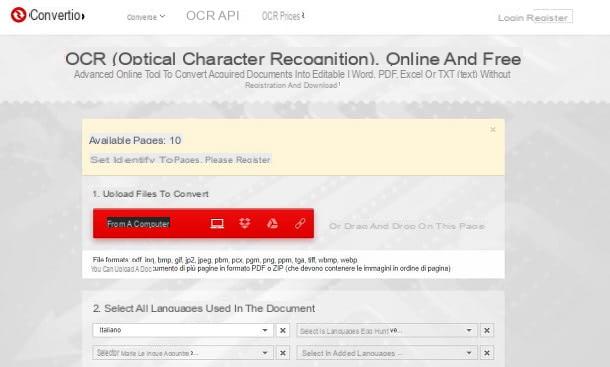Clear the top right language field
Viewport: 610px width, 367px height.
[487, 330]
